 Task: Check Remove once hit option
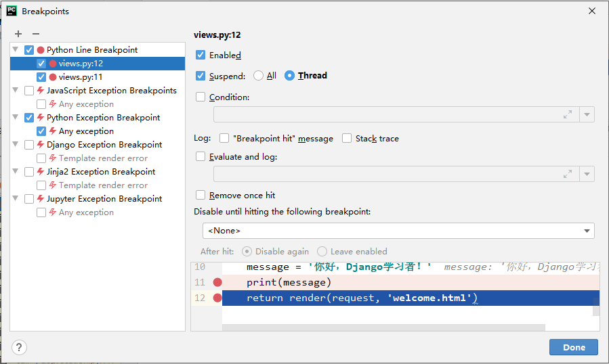tap(201, 195)
